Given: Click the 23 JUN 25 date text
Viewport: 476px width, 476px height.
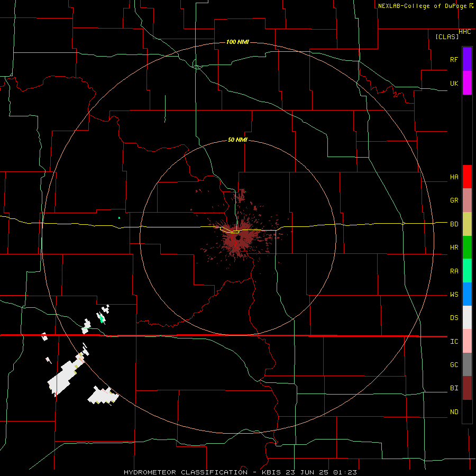Looking at the screenshot, I should pyautogui.click(x=306, y=472).
